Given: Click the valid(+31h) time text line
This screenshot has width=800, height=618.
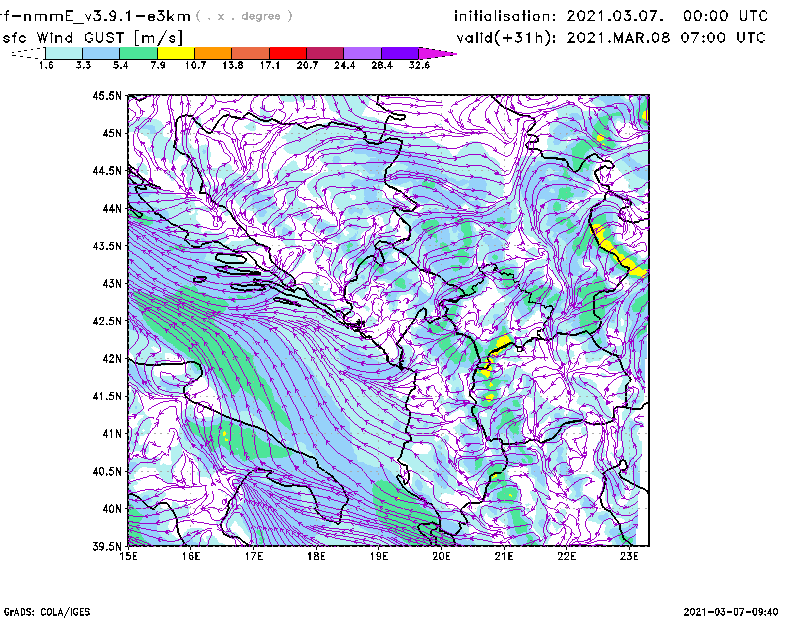Looking at the screenshot, I should pos(611,38).
